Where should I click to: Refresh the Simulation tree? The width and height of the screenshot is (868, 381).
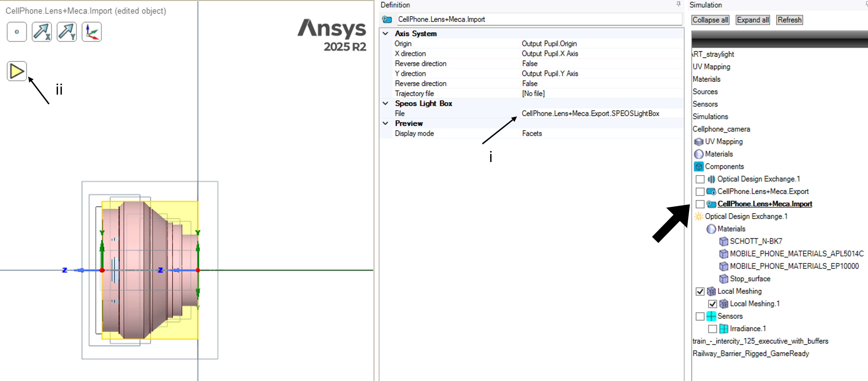point(789,20)
